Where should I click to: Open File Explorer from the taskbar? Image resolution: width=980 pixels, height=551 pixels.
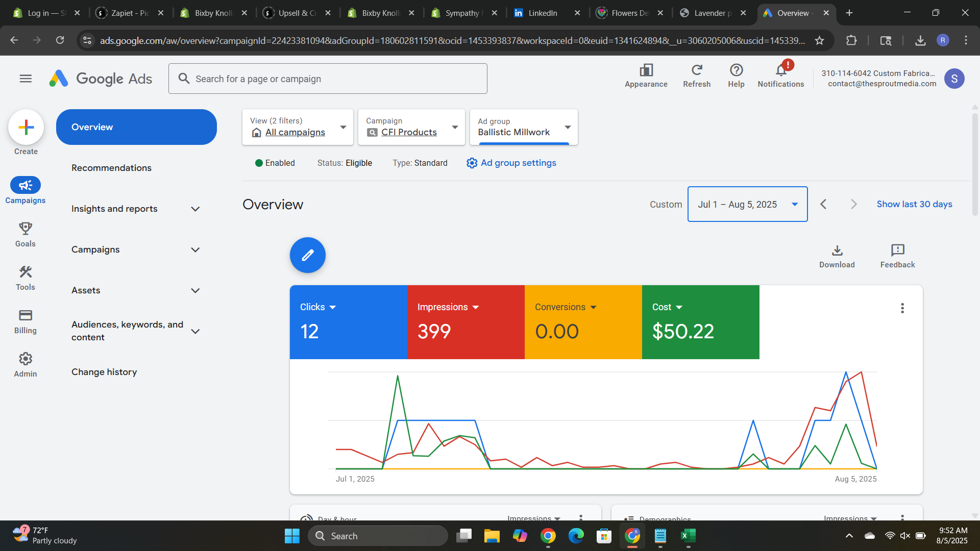[x=492, y=536]
